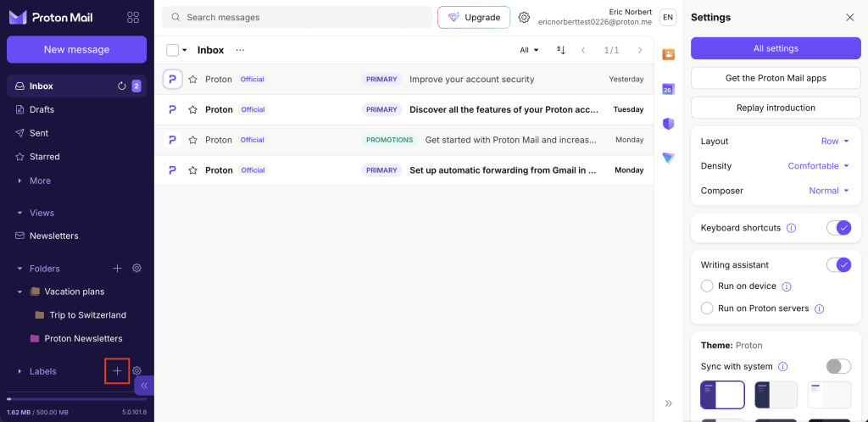868x422 pixels.
Task: Toggle Writing assistant switch
Action: 838,265
